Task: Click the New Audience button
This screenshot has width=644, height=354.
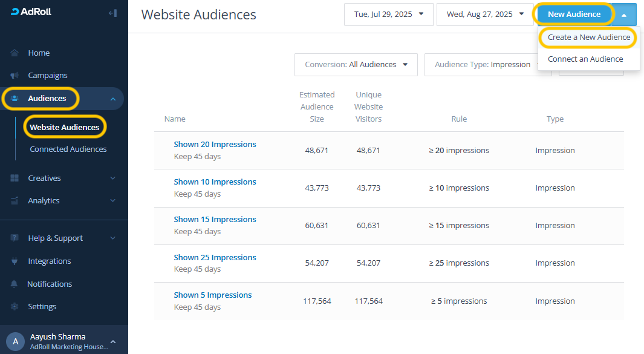Action: tap(573, 15)
